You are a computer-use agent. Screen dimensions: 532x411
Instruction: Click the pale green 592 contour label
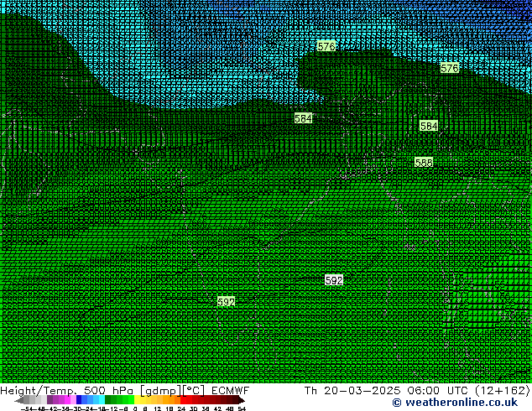point(226,302)
